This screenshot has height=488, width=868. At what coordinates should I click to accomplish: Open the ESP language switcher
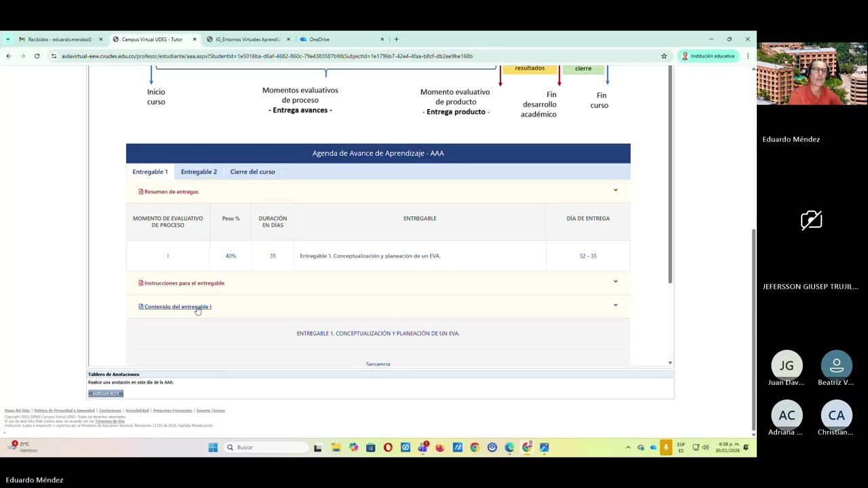click(x=681, y=447)
